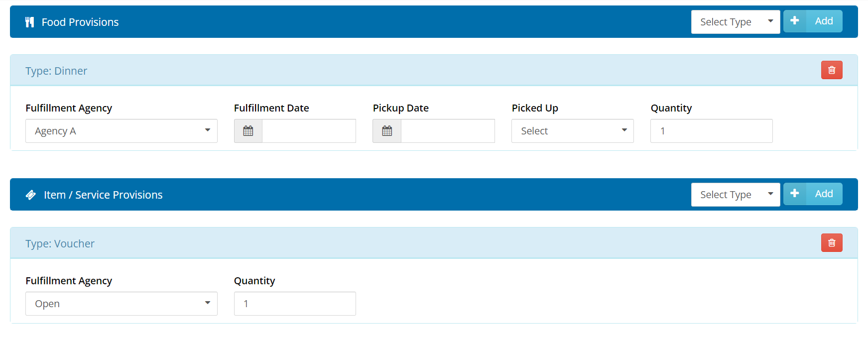Open Select Type dropdown in Item / Service Provisions
The image size is (868, 342).
(735, 195)
